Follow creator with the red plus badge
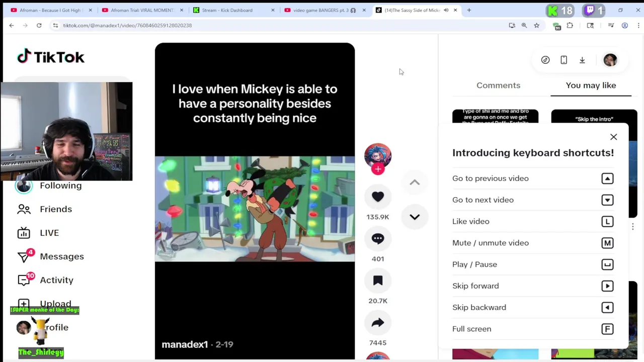 tap(378, 169)
